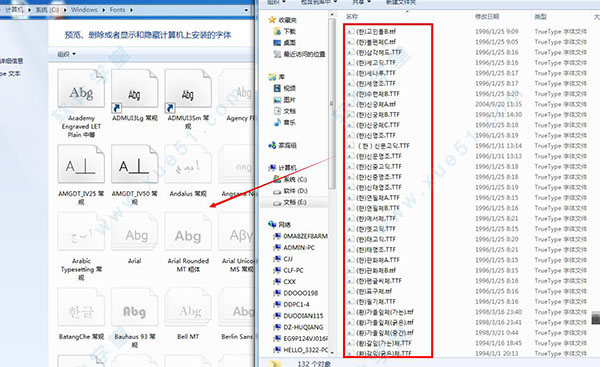
Task: Expand the arrow after 系统 (C:) in breadcrumb
Action: (x=65, y=10)
